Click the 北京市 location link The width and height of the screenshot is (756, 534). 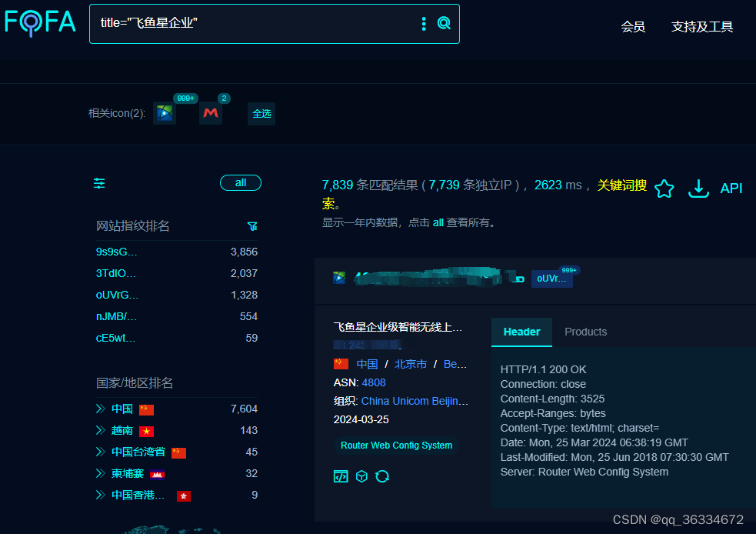click(x=411, y=364)
